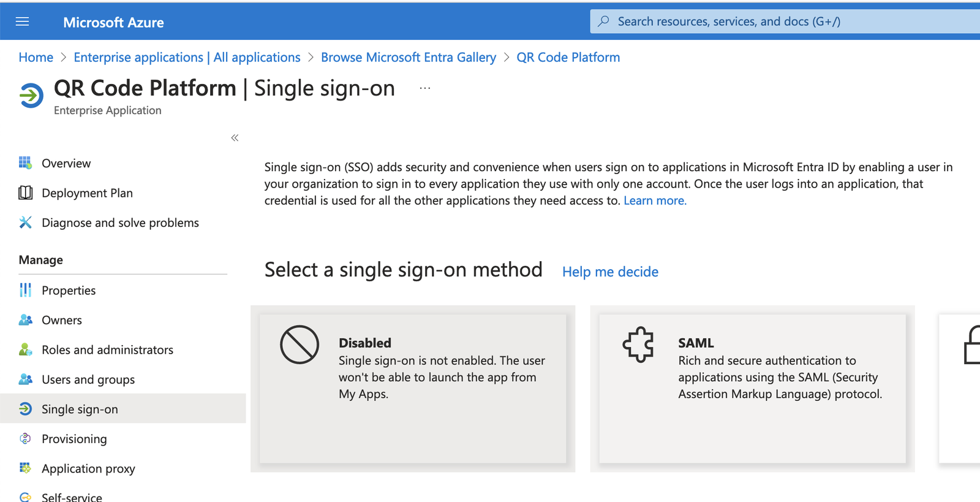Screen dimensions: 980x502
Task: Focus the Search resources, services, and docs box
Action: click(785, 21)
